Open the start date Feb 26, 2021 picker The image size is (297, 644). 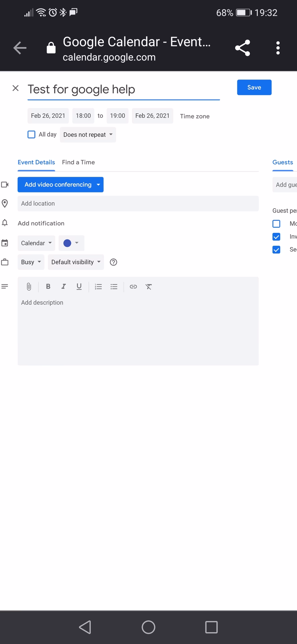click(x=48, y=116)
